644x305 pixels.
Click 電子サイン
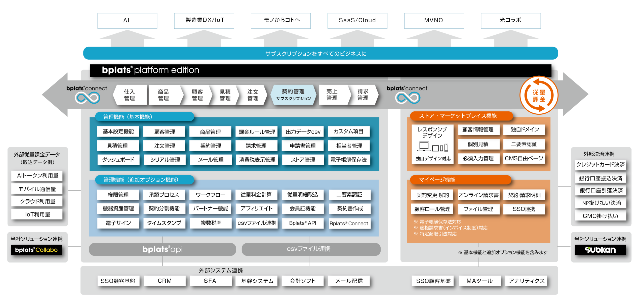(118, 223)
